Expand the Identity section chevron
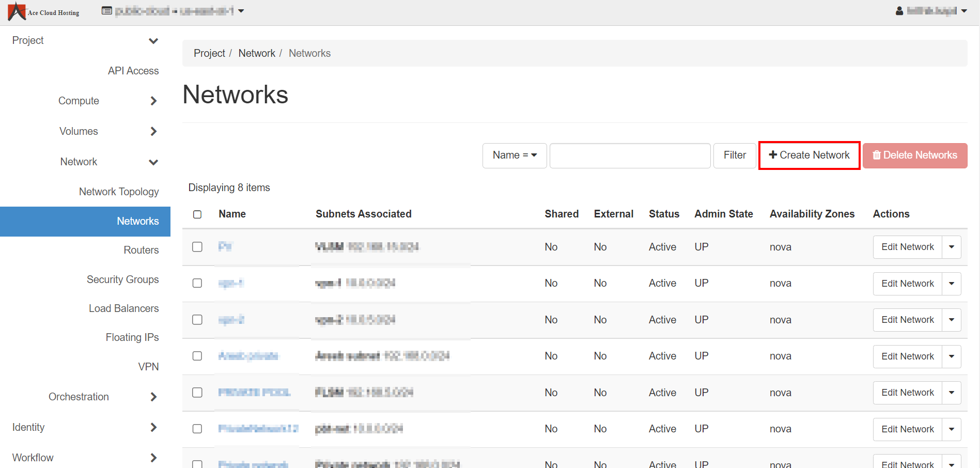The width and height of the screenshot is (980, 468). 153,428
